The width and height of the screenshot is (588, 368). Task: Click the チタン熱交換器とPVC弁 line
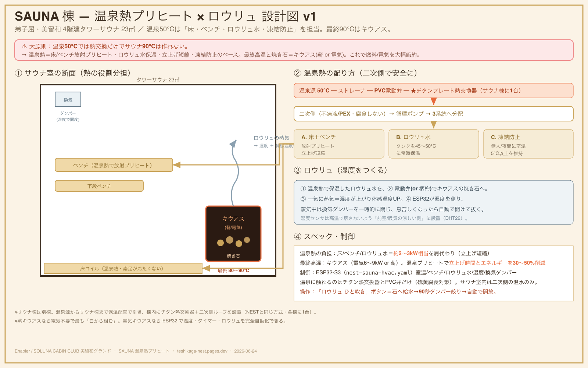[x=420, y=282]
